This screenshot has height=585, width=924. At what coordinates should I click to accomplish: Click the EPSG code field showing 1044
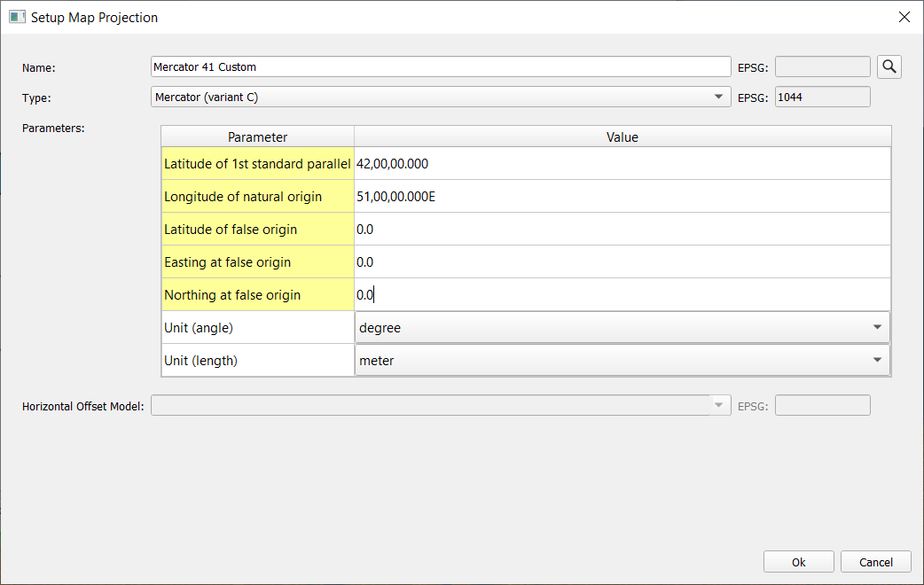pyautogui.click(x=822, y=97)
